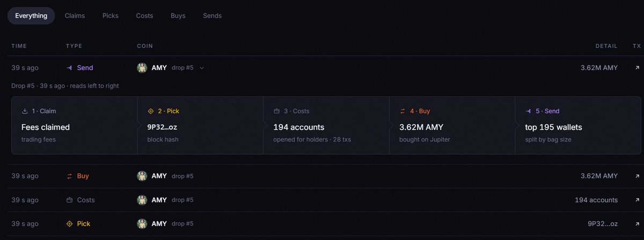This screenshot has height=240, width=644.
Task: Open transaction link arrow for Buy row
Action: (637, 176)
